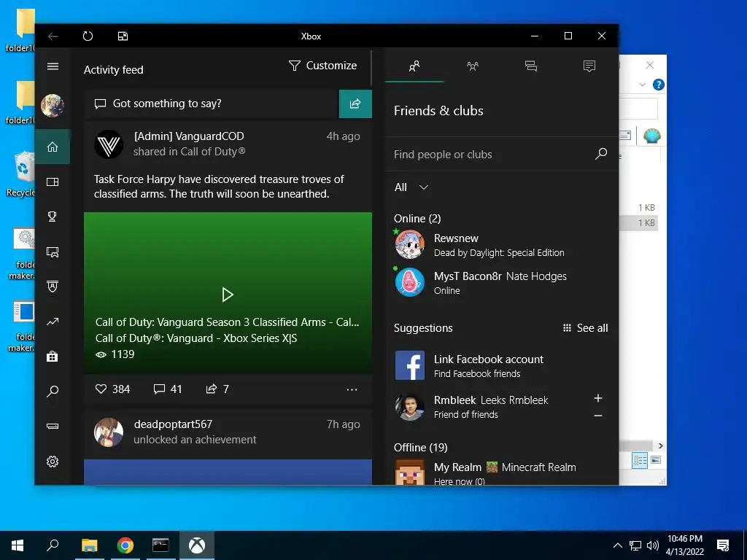This screenshot has width=747, height=560.
Task: Open File Explorer from taskbar
Action: point(89,545)
